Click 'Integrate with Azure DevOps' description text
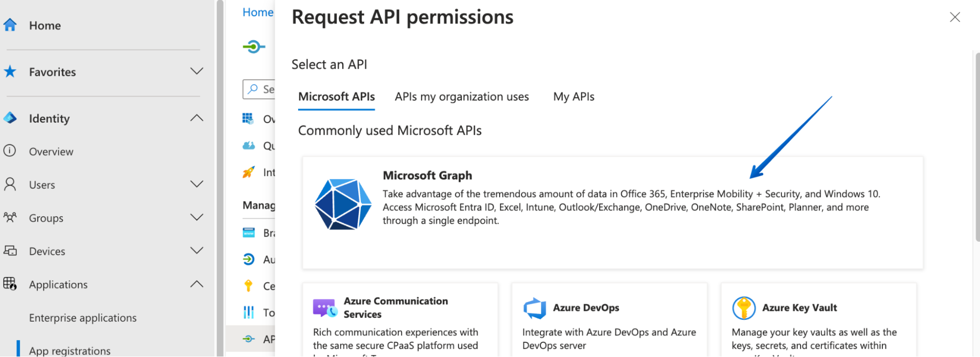This screenshot has width=980, height=357. pos(609,339)
